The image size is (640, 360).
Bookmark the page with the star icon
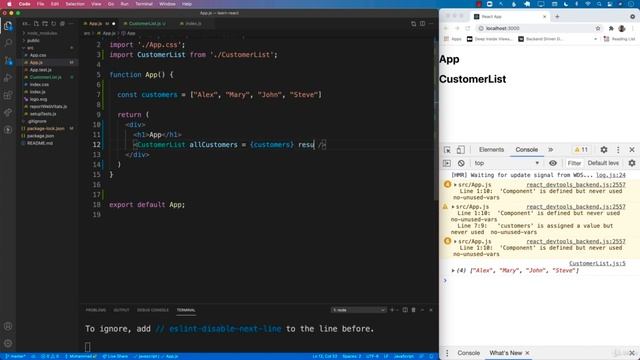[598, 28]
